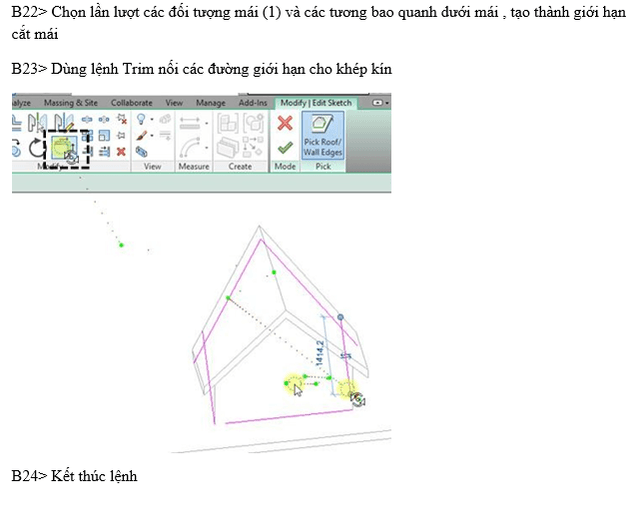This screenshot has height=511, width=640.
Task: Click the rotation center symbol near the cursor
Action: (x=358, y=400)
